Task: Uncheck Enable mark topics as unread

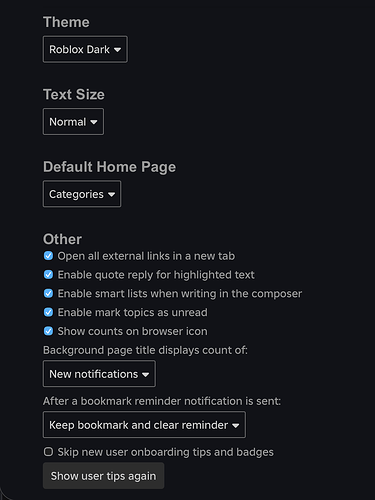Action: [48, 312]
